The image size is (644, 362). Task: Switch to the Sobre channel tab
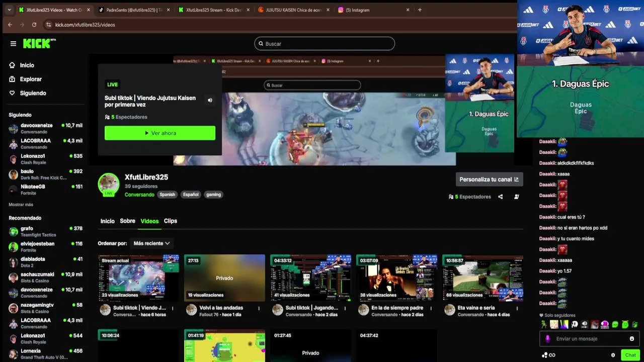[127, 221]
